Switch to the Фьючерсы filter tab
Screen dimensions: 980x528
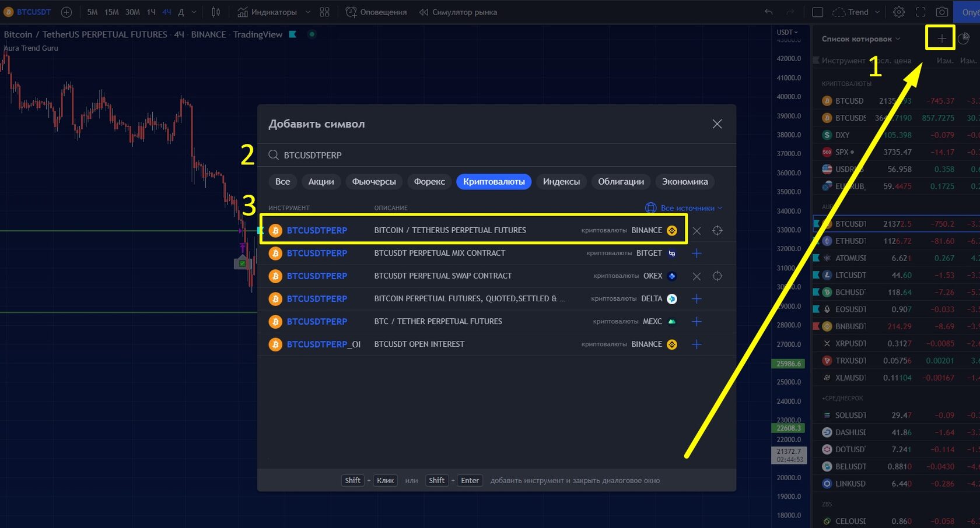(374, 182)
